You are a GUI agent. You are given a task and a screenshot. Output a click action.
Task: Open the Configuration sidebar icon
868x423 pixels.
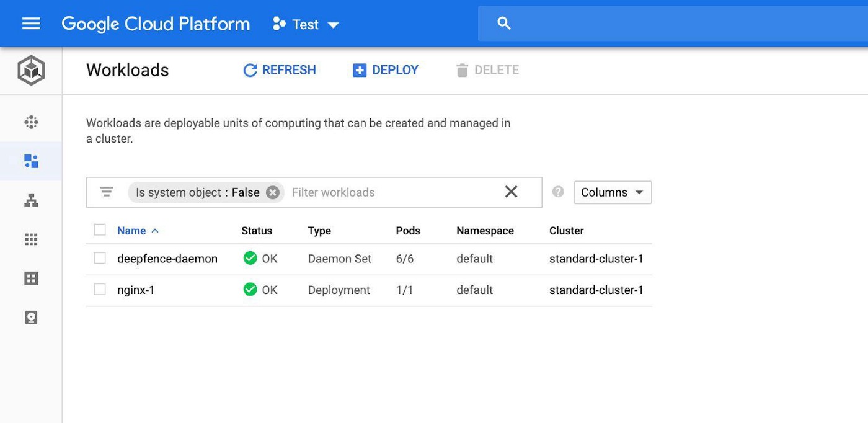pos(31,278)
